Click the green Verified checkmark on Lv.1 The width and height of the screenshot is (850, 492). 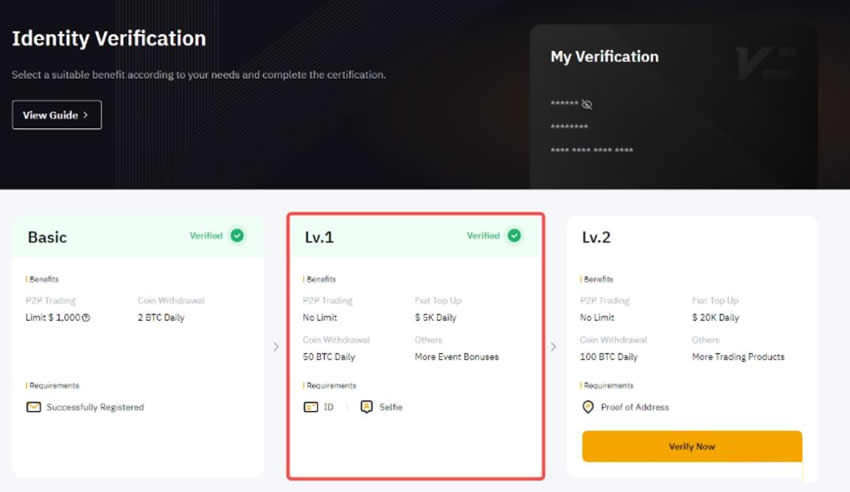coord(514,236)
